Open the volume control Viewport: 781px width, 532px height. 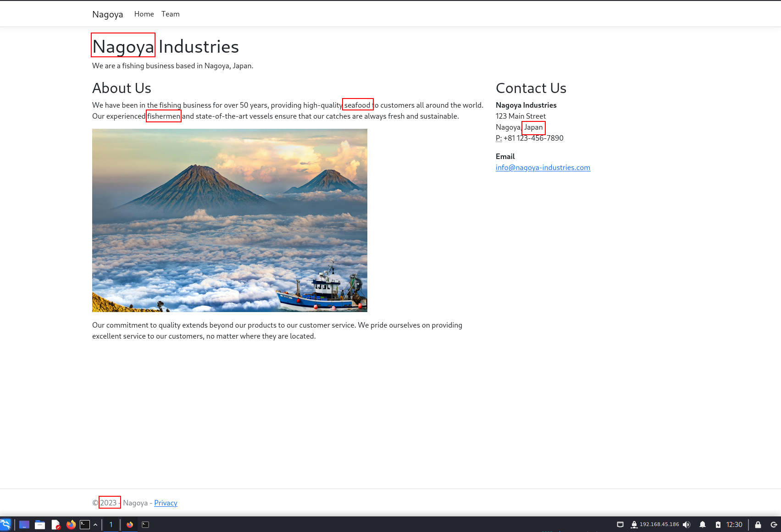687,525
